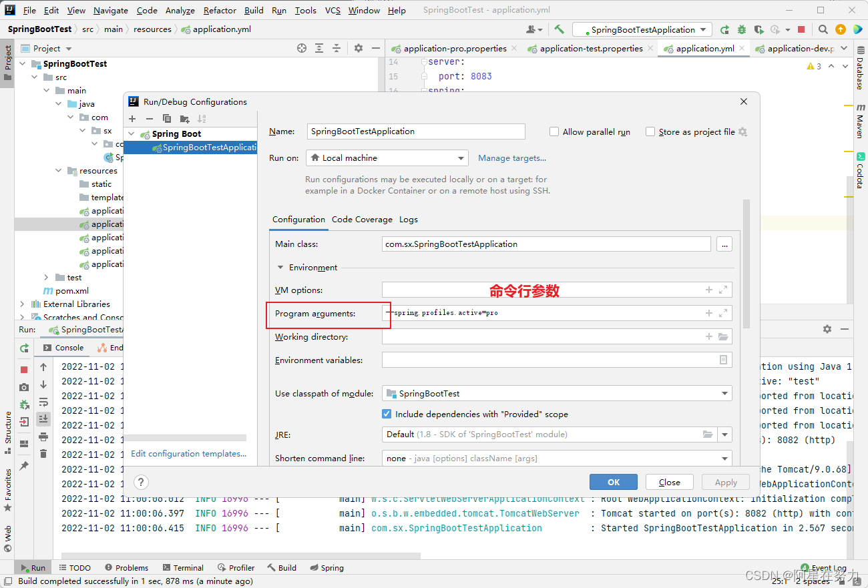This screenshot has height=588, width=868.
Task: Enable Allow parallel run
Action: pos(554,131)
